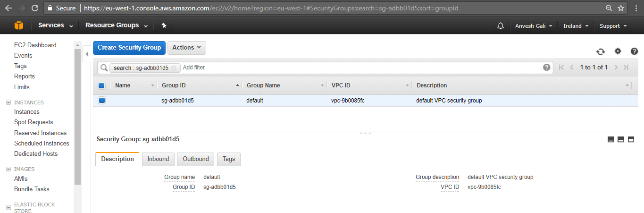Open the Chrome menu
Screen dimensions: 644x213
click(636, 8)
